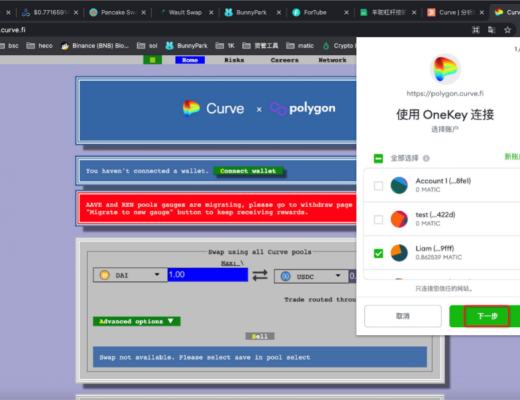Click the USDC coin icon
This screenshot has width=520, height=400.
pyautogui.click(x=285, y=276)
